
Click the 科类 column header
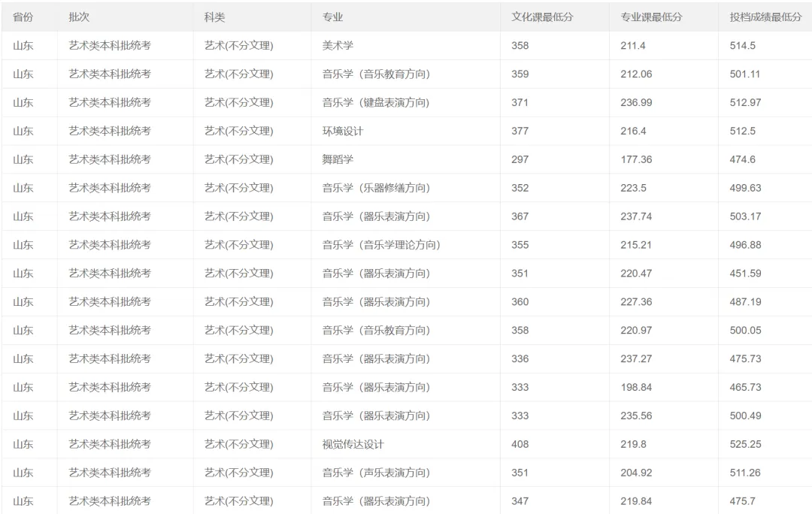214,17
